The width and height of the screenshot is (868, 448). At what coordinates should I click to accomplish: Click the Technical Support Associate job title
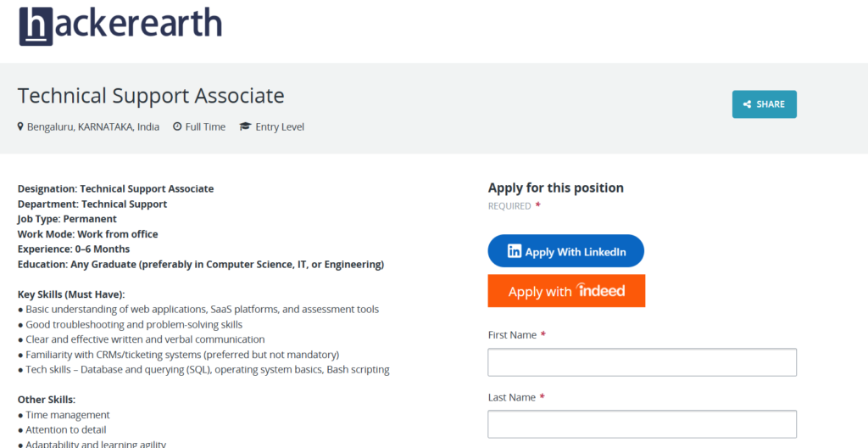click(x=151, y=96)
